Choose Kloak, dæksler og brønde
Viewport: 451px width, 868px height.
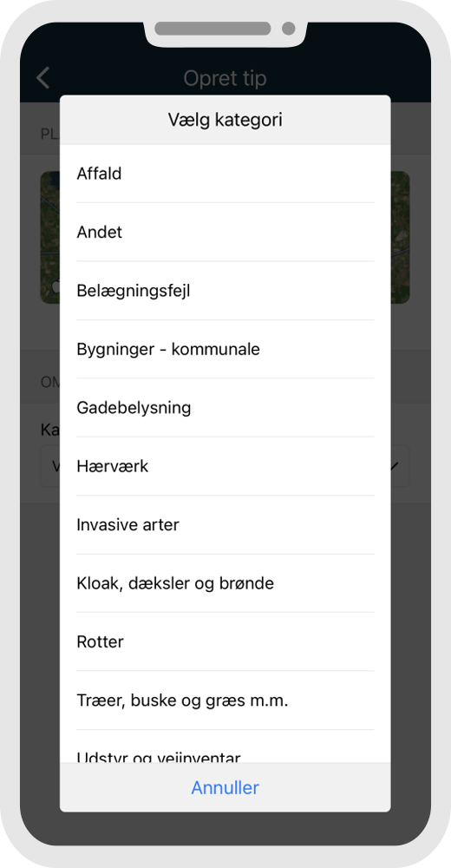(225, 583)
